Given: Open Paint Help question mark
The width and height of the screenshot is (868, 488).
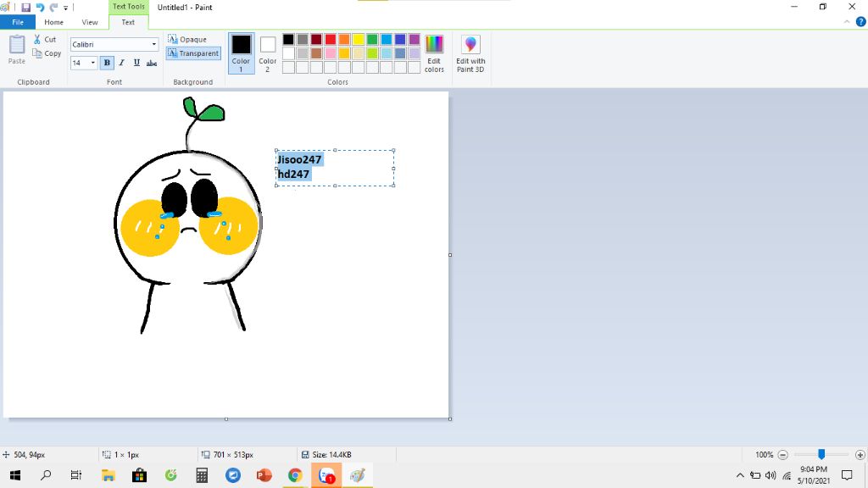Looking at the screenshot, I should [861, 22].
